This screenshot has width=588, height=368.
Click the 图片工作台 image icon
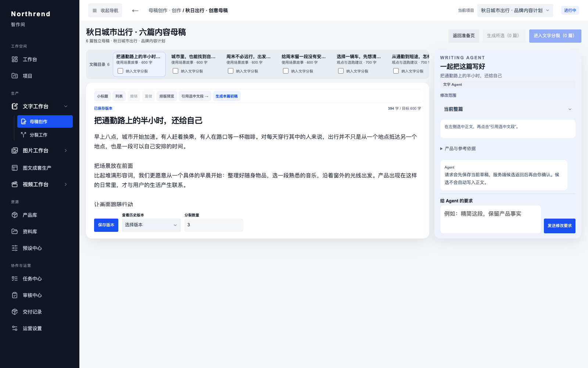[15, 151]
